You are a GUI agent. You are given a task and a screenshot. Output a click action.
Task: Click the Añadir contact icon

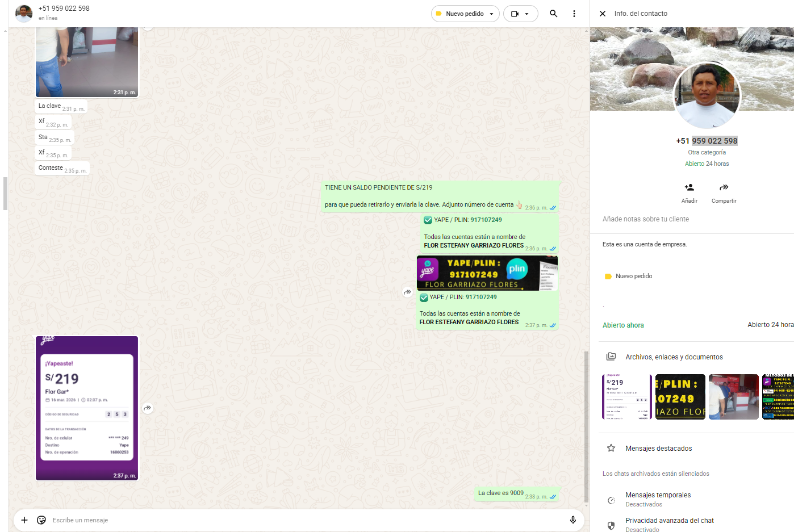(x=689, y=188)
